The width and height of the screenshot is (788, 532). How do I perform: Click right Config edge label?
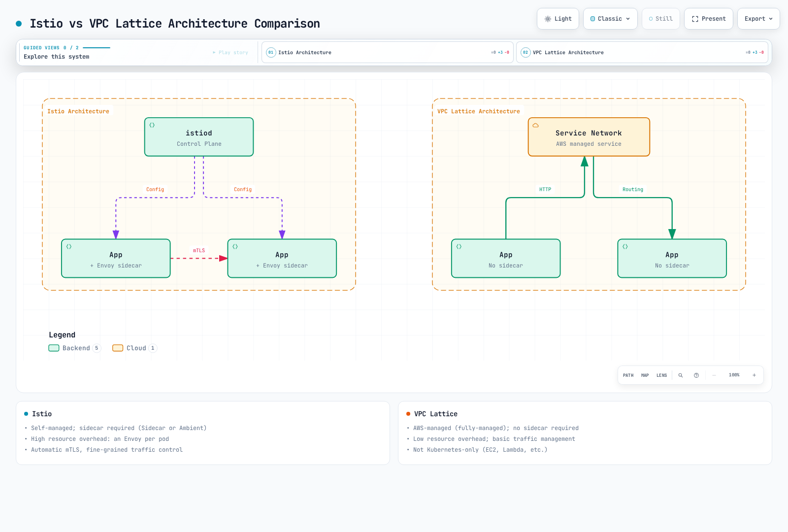point(243,189)
